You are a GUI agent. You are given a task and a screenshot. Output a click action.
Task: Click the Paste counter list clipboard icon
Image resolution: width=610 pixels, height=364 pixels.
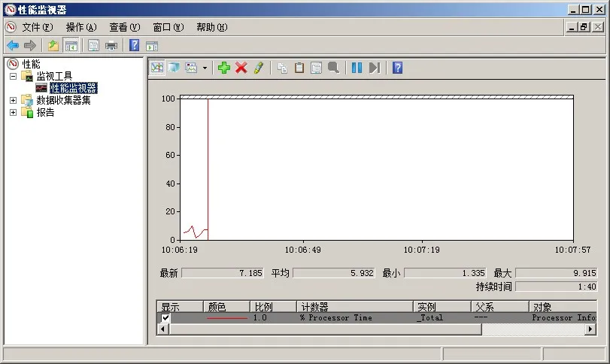point(299,68)
